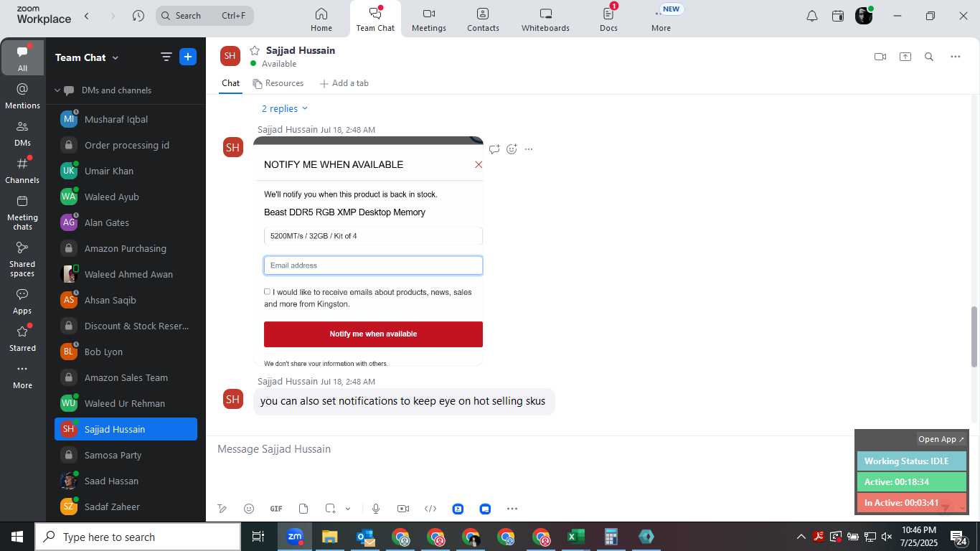Click the text formatting icon in composer
Viewport: 980px width, 551px height.
(x=222, y=509)
